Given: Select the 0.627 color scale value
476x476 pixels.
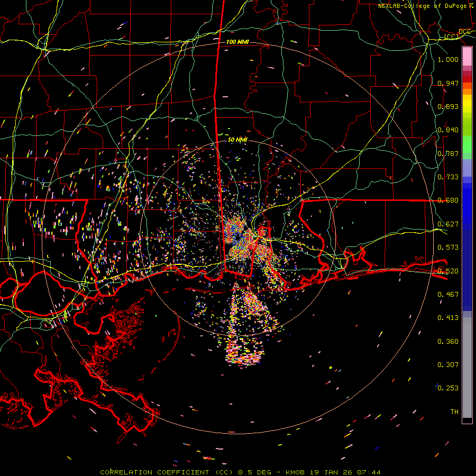Looking at the screenshot, I should point(448,224).
